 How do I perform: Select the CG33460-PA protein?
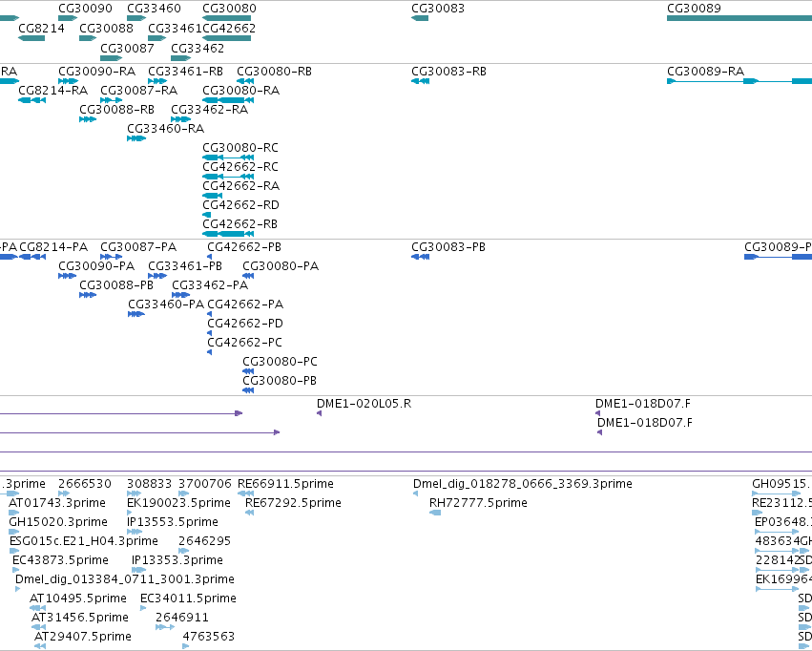[x=166, y=304]
